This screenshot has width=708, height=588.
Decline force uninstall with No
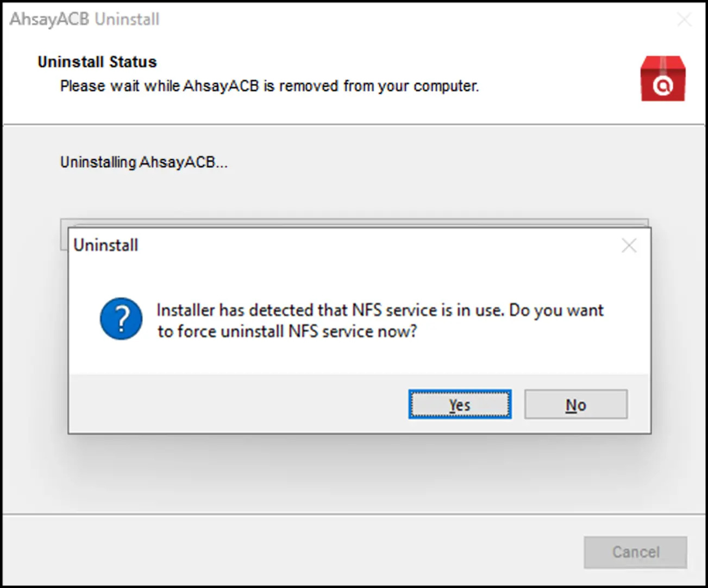click(x=575, y=404)
